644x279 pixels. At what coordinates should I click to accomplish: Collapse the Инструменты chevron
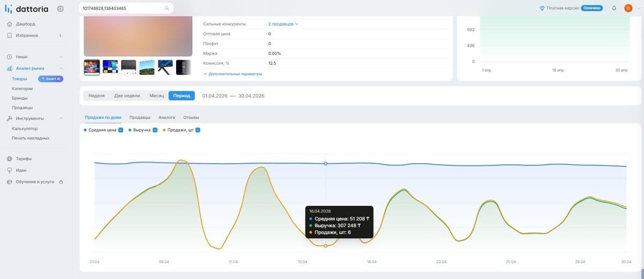(x=61, y=119)
